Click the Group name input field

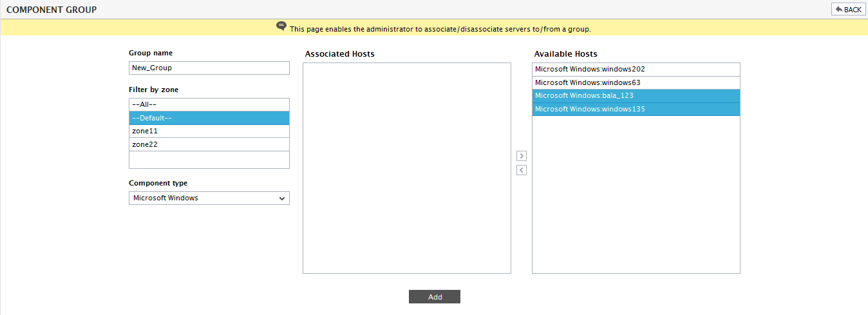(x=209, y=68)
